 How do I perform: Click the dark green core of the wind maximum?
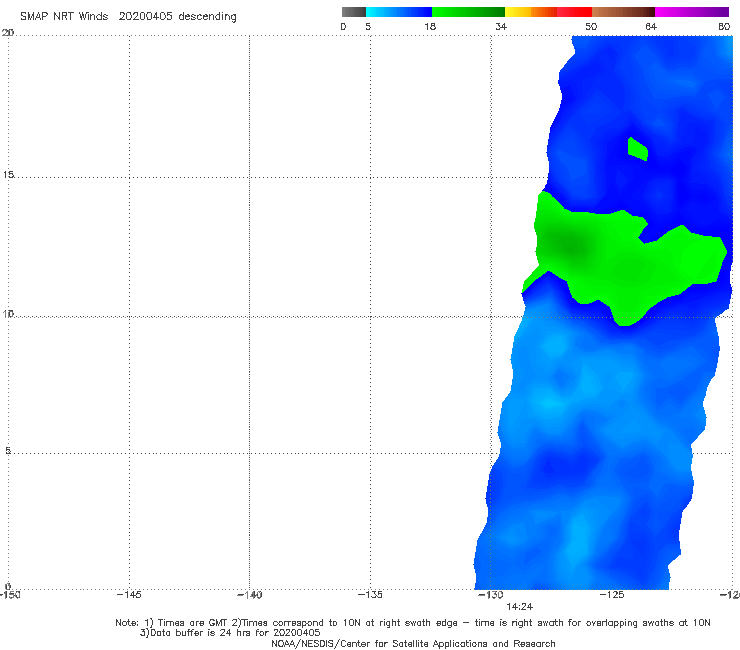click(571, 245)
